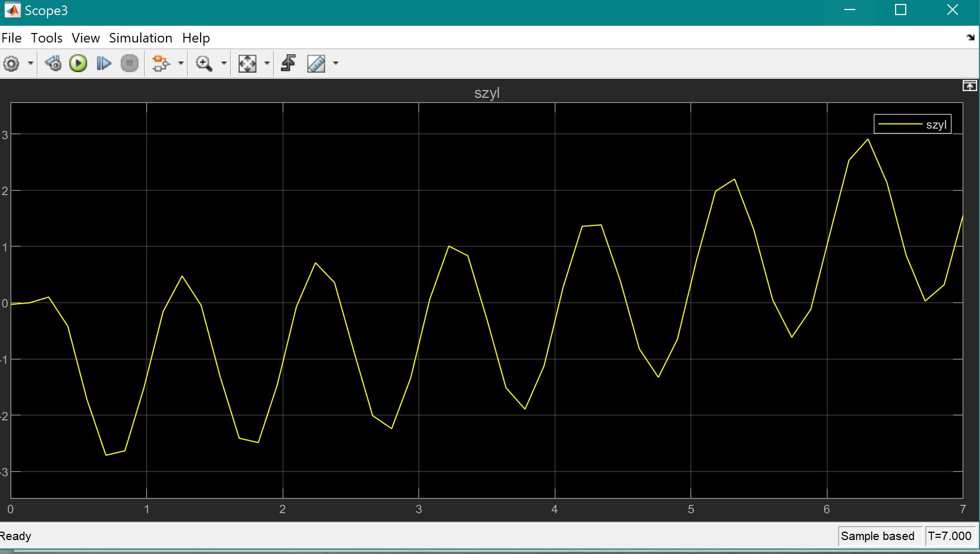Screen dimensions: 980x554
Task: Click the Highlight Simulink Block icon
Action: [x=160, y=64]
